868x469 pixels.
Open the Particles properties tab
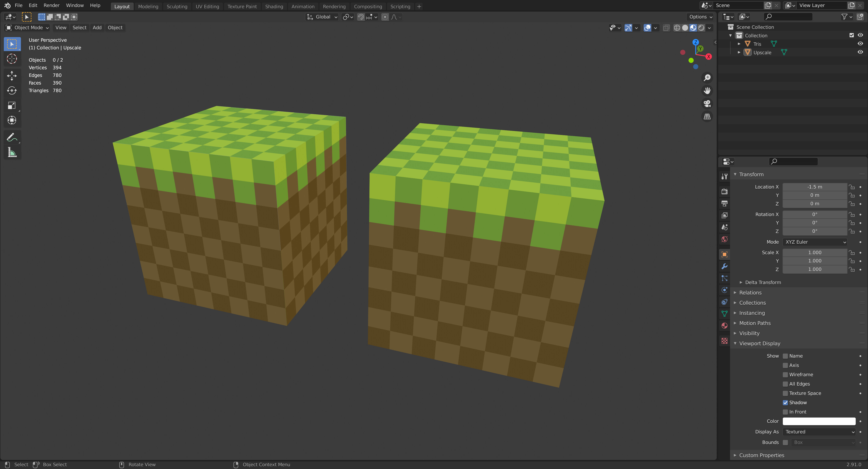(x=725, y=278)
